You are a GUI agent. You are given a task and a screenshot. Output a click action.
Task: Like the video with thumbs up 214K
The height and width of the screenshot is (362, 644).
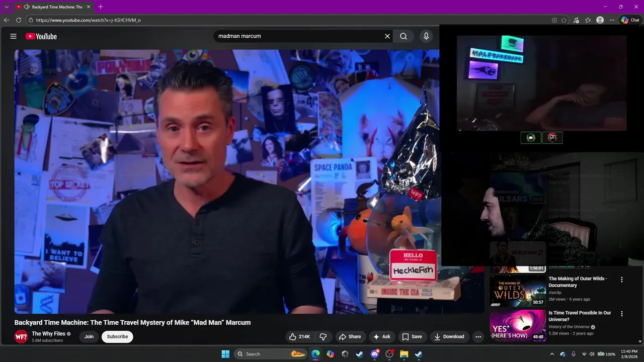coord(299,337)
